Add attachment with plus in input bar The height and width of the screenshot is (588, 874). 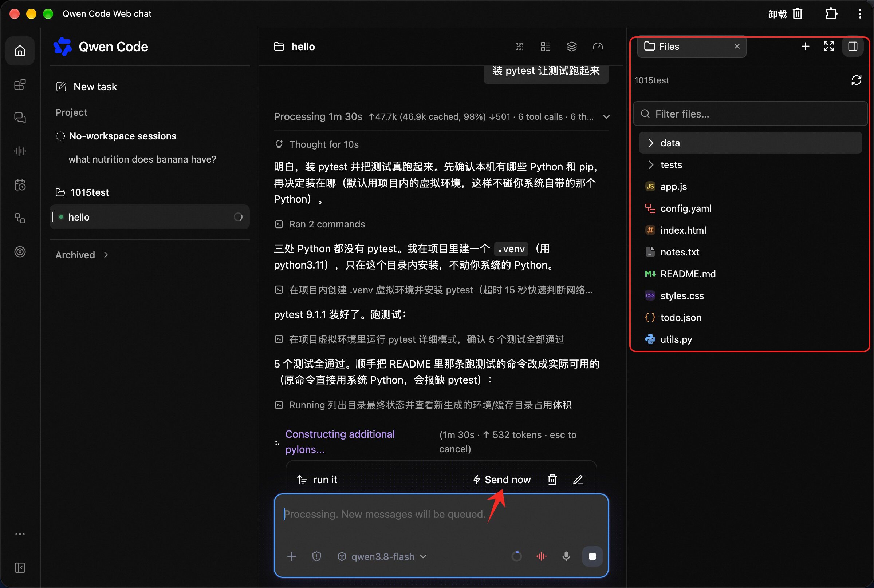[292, 556]
